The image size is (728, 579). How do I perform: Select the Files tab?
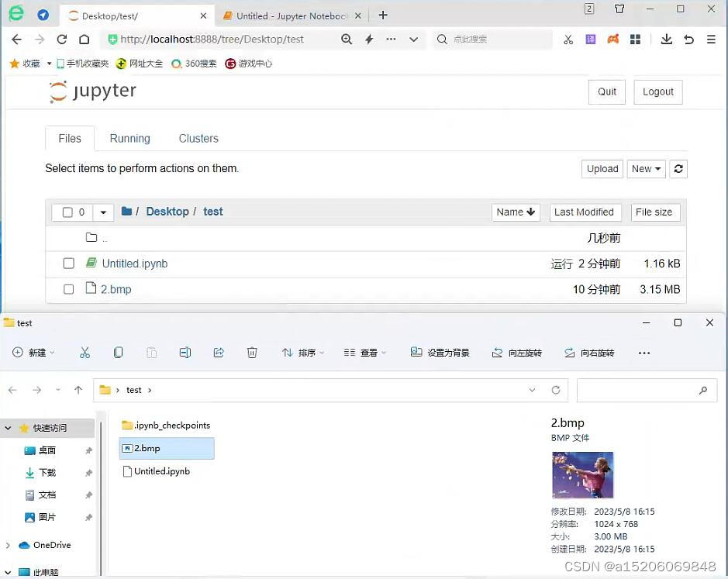point(70,139)
